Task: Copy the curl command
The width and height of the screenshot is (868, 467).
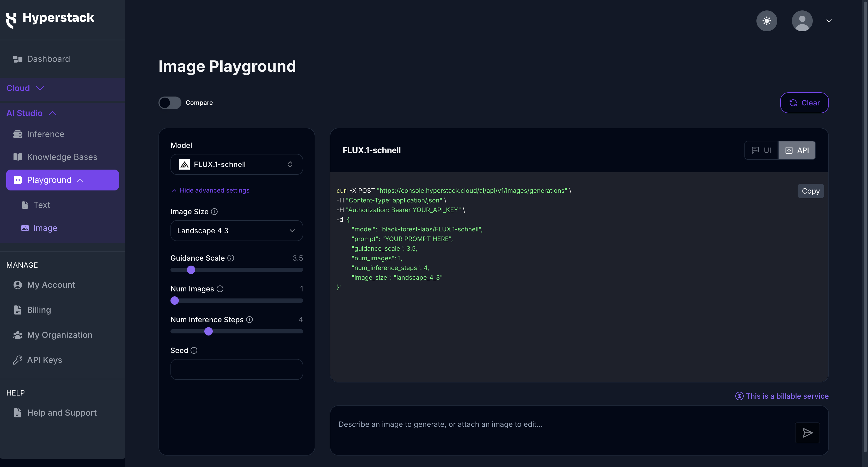Action: [x=810, y=191]
